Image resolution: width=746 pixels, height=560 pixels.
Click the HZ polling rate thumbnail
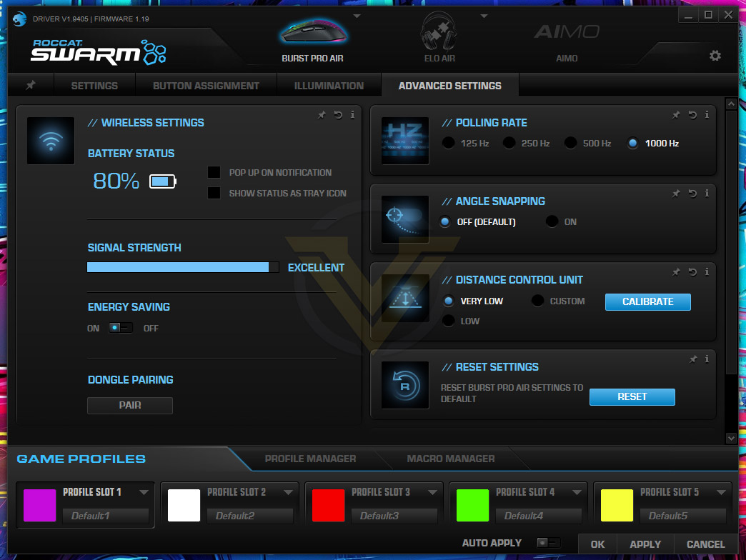[x=405, y=141]
